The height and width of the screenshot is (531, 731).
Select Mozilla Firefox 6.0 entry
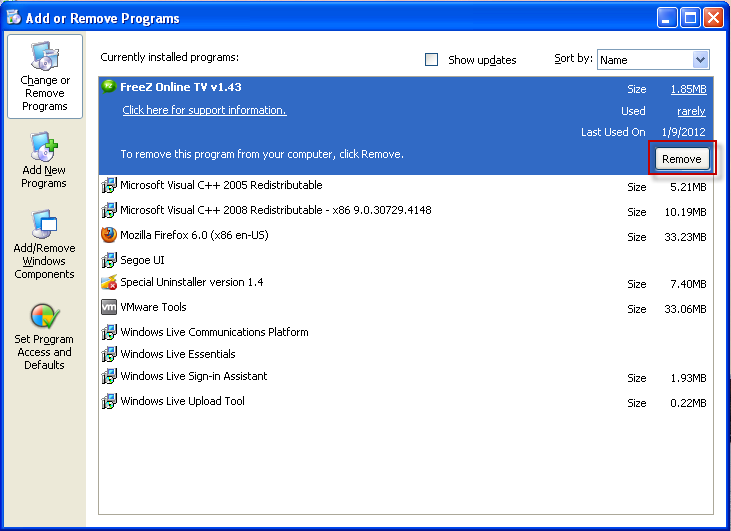[406, 235]
